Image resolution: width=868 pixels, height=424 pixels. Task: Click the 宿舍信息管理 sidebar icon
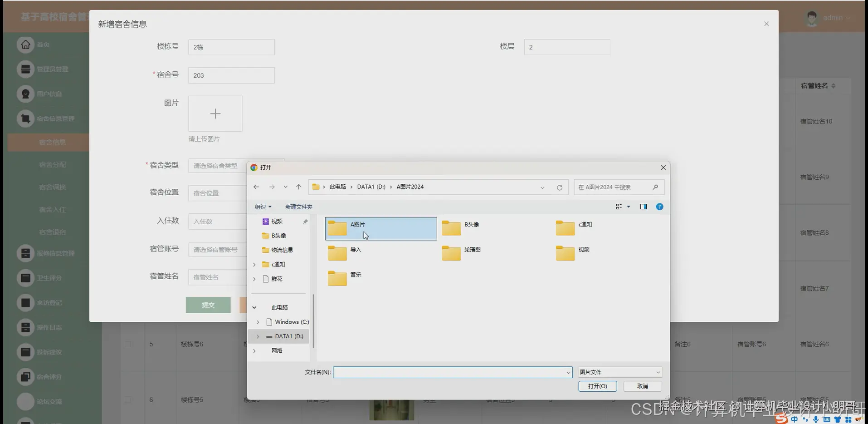25,118
